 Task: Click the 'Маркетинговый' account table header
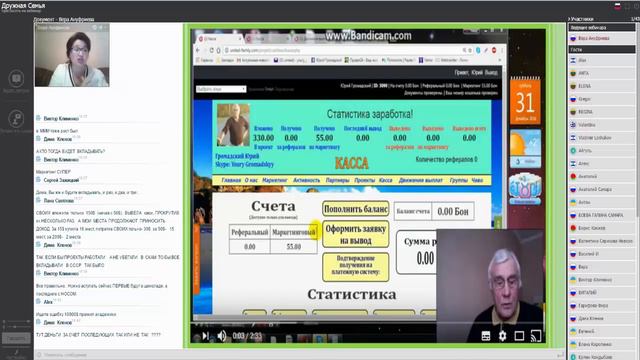293,233
